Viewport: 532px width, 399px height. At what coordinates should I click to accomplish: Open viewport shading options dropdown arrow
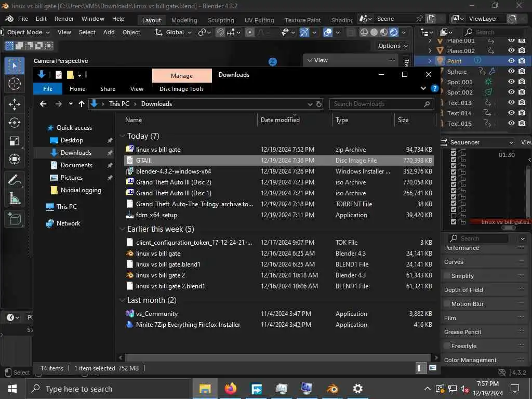click(403, 33)
